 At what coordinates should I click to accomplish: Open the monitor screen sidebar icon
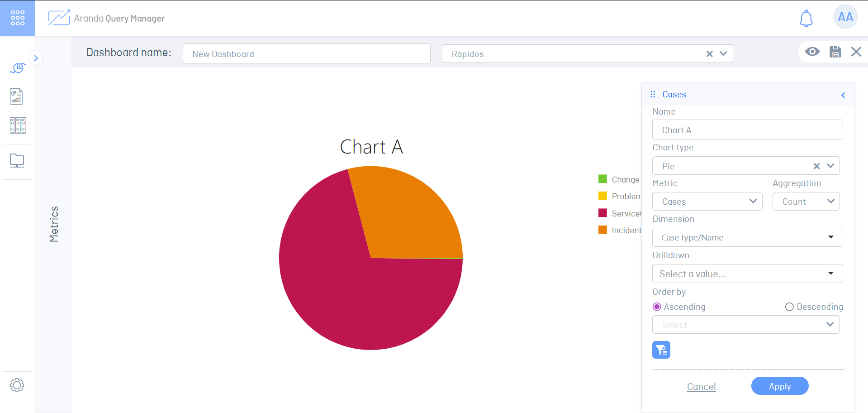(17, 161)
